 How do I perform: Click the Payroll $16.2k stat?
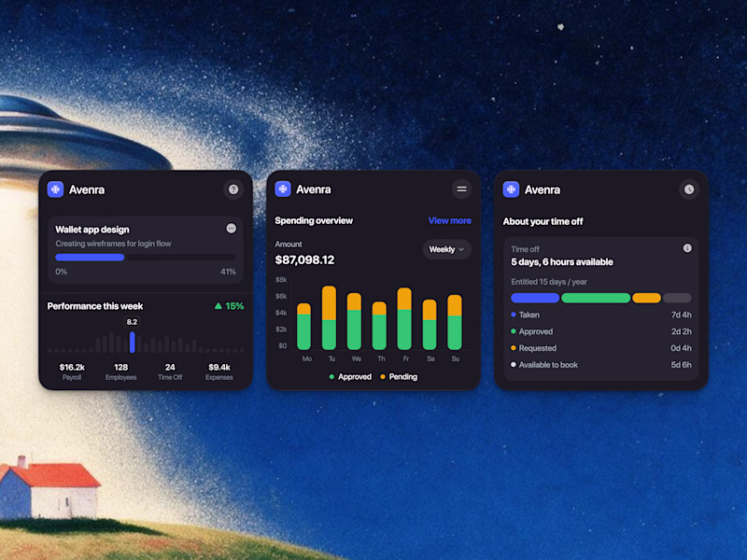click(72, 371)
